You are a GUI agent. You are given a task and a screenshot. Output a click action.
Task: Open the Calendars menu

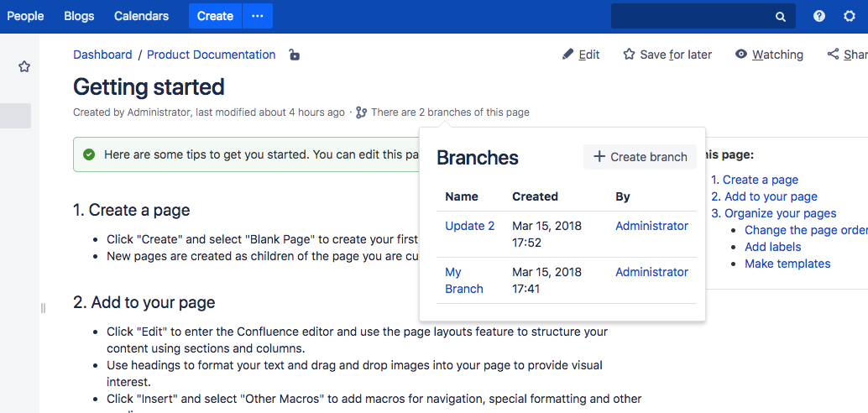pyautogui.click(x=142, y=16)
